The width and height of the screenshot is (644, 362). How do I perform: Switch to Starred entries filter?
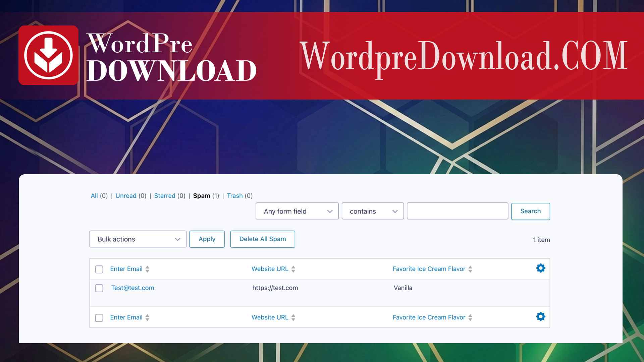pyautogui.click(x=165, y=196)
